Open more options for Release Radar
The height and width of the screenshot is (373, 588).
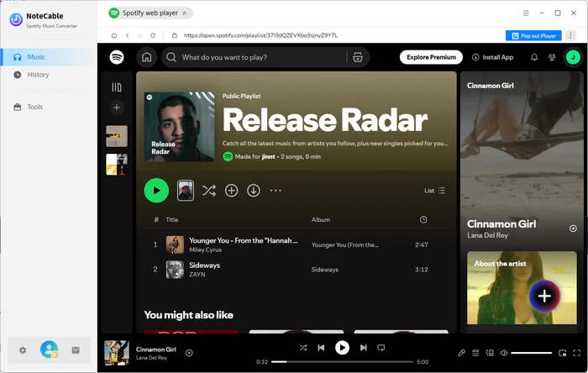[276, 191]
